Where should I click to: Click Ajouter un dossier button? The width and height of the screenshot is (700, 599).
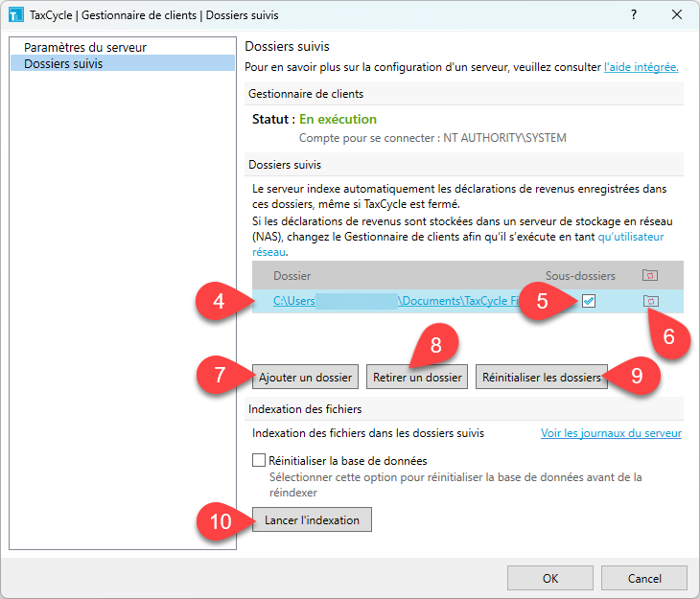(305, 378)
